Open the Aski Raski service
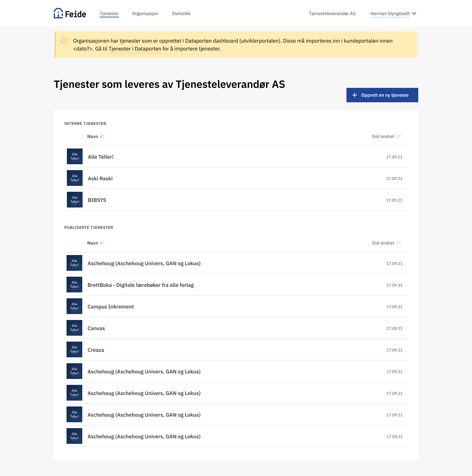Screen dimensions: 472x476 (100, 179)
